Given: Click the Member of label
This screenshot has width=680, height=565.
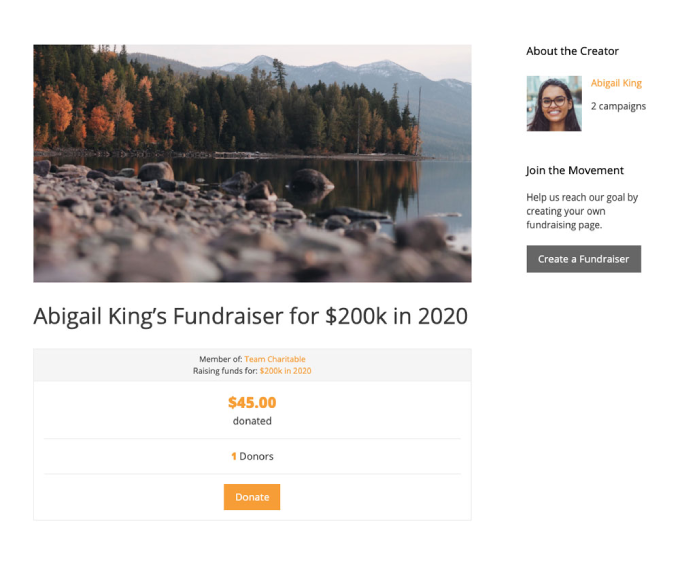Looking at the screenshot, I should pyautogui.click(x=220, y=359).
